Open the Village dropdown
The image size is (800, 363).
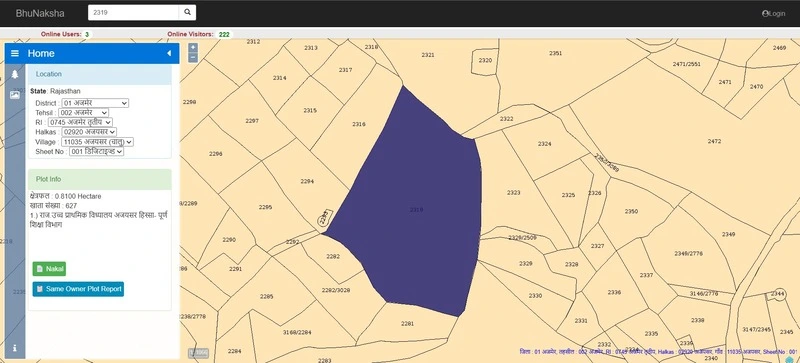coord(97,141)
